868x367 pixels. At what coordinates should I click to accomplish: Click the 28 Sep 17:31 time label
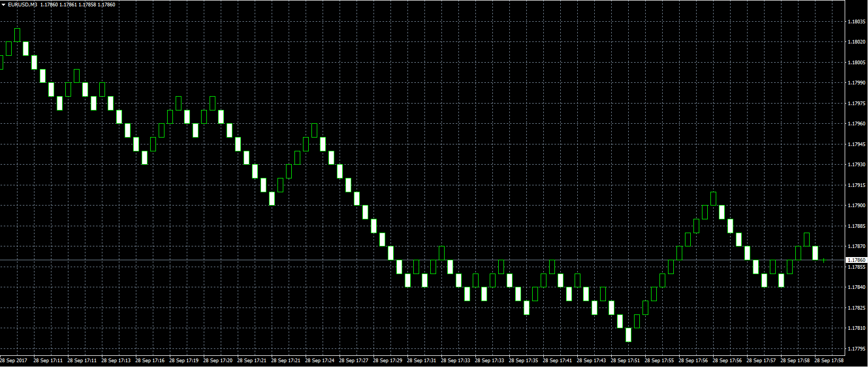pos(422,361)
